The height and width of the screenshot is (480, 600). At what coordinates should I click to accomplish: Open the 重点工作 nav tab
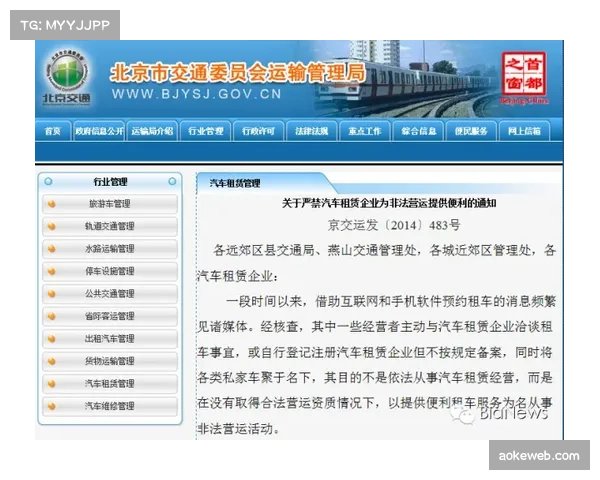(x=365, y=131)
